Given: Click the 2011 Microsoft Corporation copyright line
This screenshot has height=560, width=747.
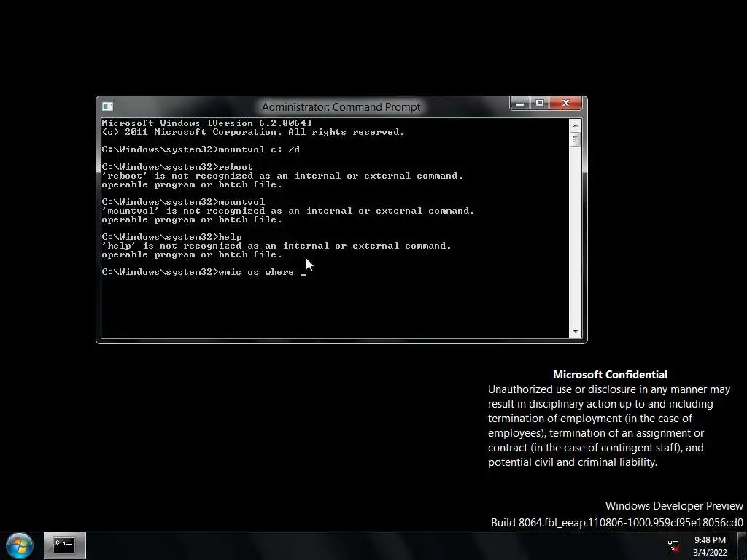Looking at the screenshot, I should click(x=253, y=132).
